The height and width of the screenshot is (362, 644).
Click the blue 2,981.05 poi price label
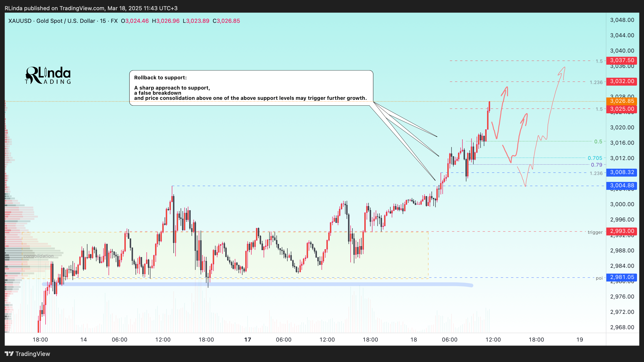click(622, 277)
